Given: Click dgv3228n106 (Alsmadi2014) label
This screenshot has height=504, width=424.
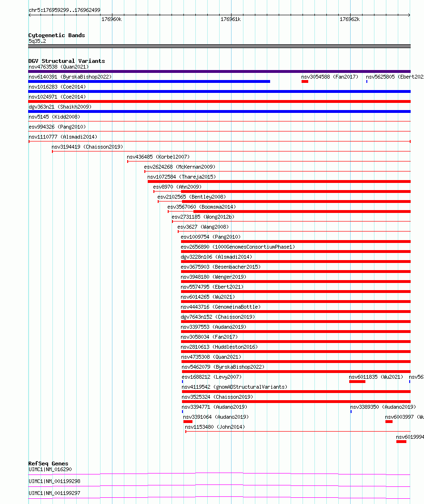Looking at the screenshot, I should pos(216,256).
